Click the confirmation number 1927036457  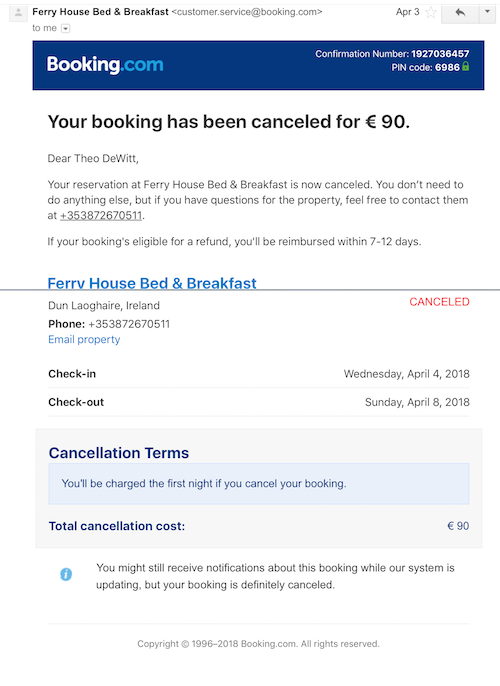[440, 54]
